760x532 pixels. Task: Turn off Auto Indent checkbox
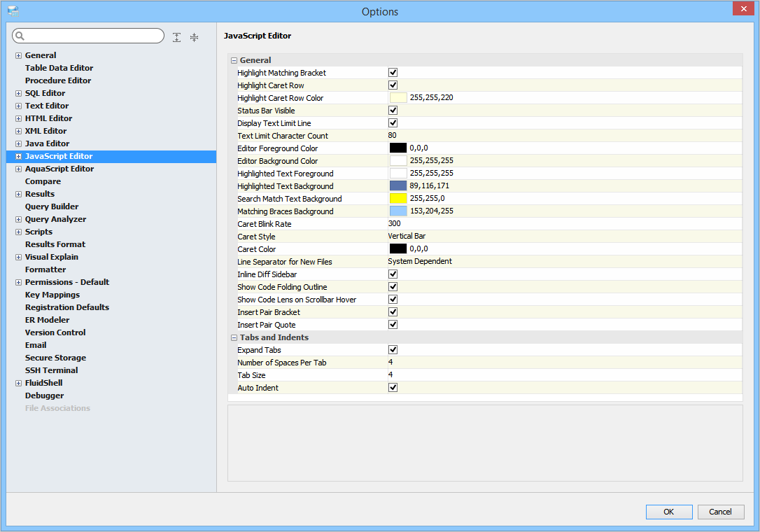pyautogui.click(x=393, y=388)
